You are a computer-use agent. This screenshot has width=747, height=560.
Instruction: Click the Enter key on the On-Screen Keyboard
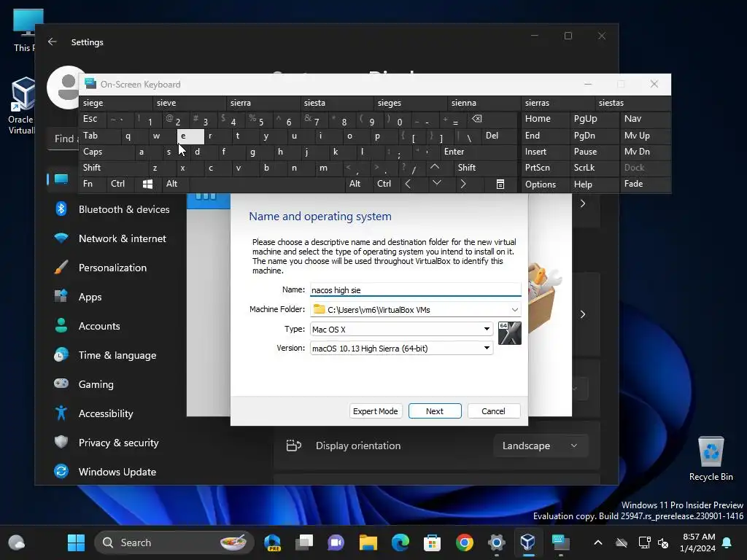click(x=479, y=152)
